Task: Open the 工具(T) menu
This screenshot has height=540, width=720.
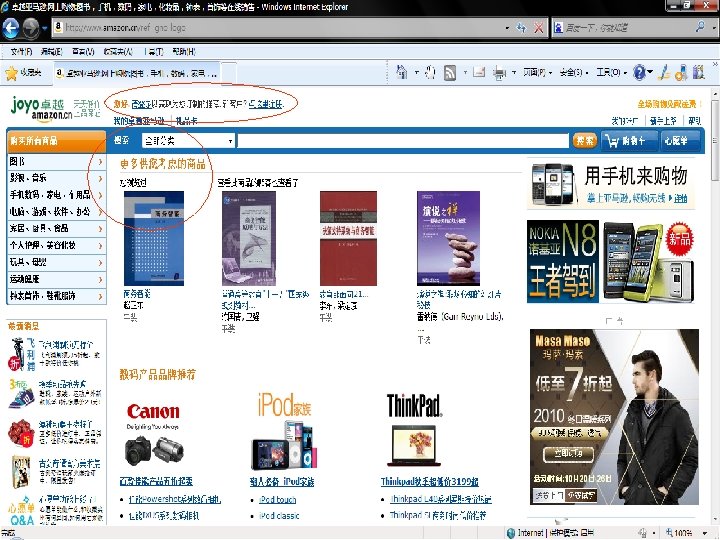Action: point(154,51)
